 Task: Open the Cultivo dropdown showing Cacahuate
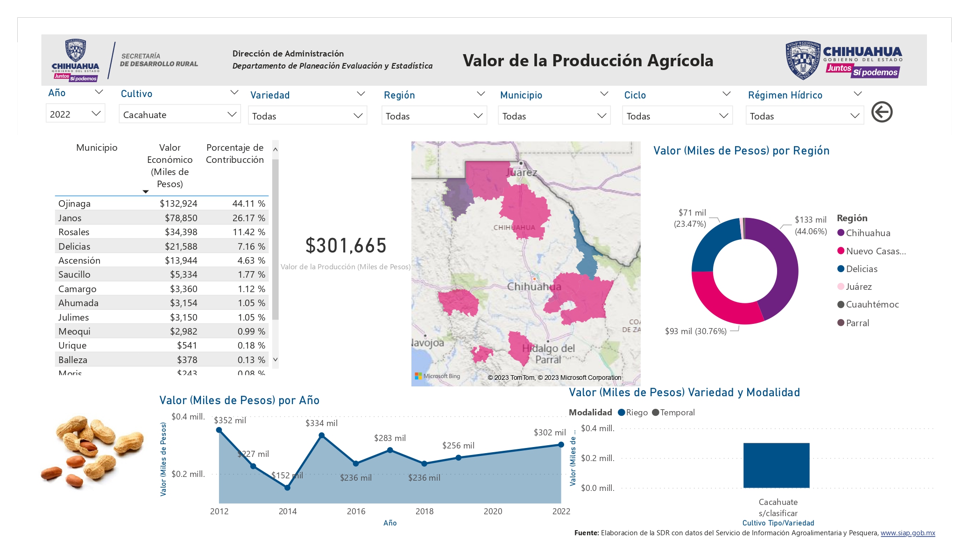180,114
